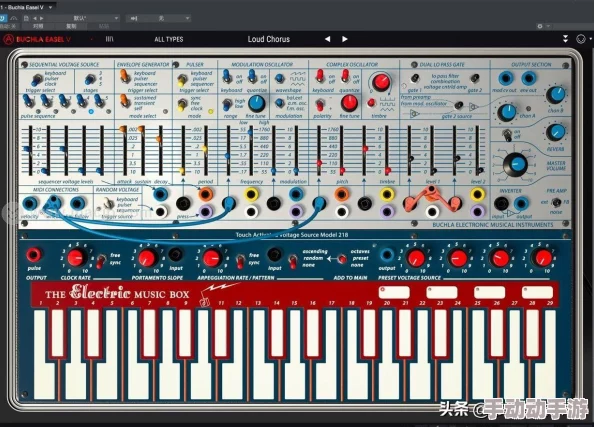Viewport: 594px width, 427px height.
Task: Click the reverb blue knob
Action: [556, 132]
